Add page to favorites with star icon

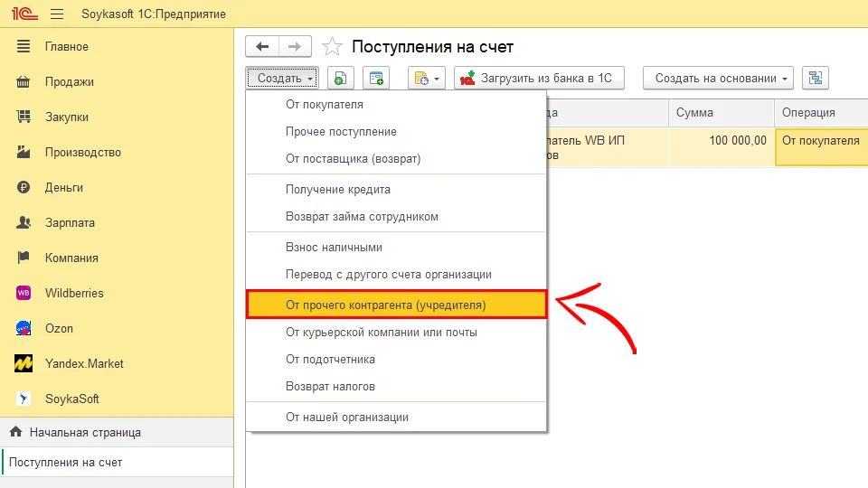pyautogui.click(x=332, y=47)
